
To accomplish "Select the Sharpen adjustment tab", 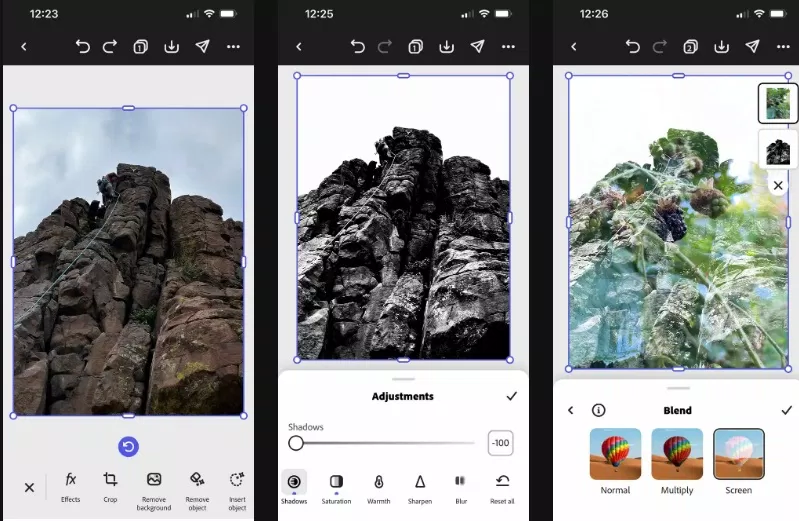I will [x=420, y=488].
